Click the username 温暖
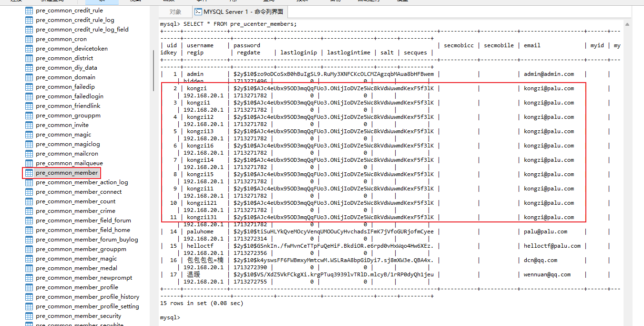 (194, 274)
